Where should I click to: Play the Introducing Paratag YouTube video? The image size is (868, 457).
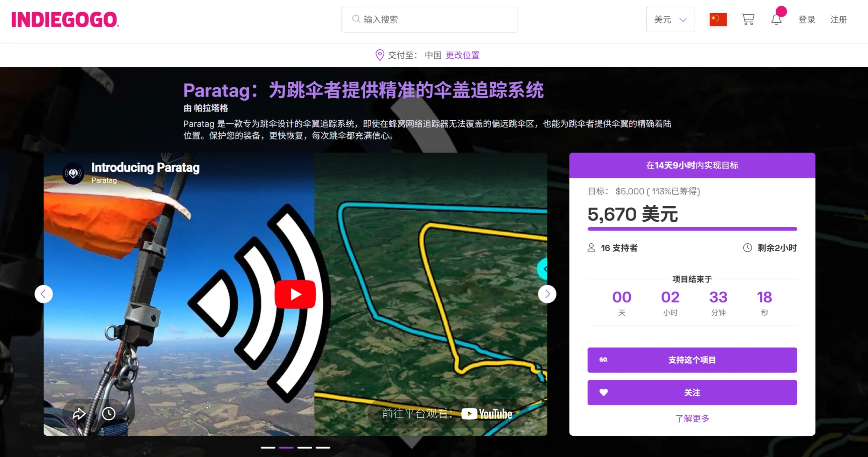pos(295,294)
